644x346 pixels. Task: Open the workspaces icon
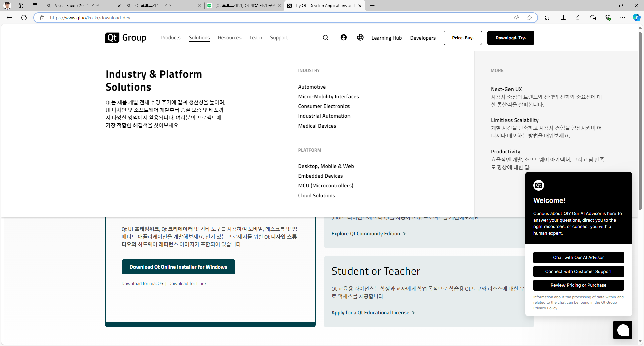click(21, 6)
